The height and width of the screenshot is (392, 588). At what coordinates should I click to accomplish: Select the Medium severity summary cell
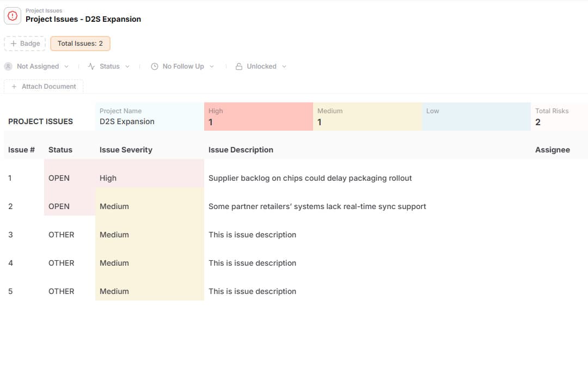tap(367, 117)
